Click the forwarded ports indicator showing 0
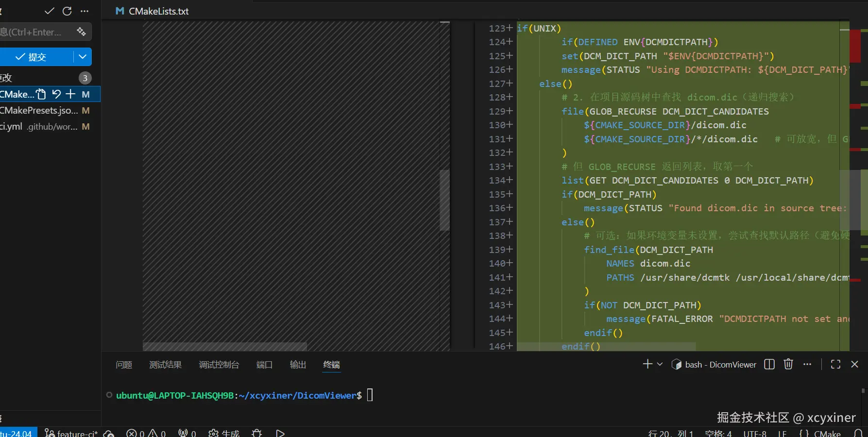Screen dimensions: 868x437 187,433
